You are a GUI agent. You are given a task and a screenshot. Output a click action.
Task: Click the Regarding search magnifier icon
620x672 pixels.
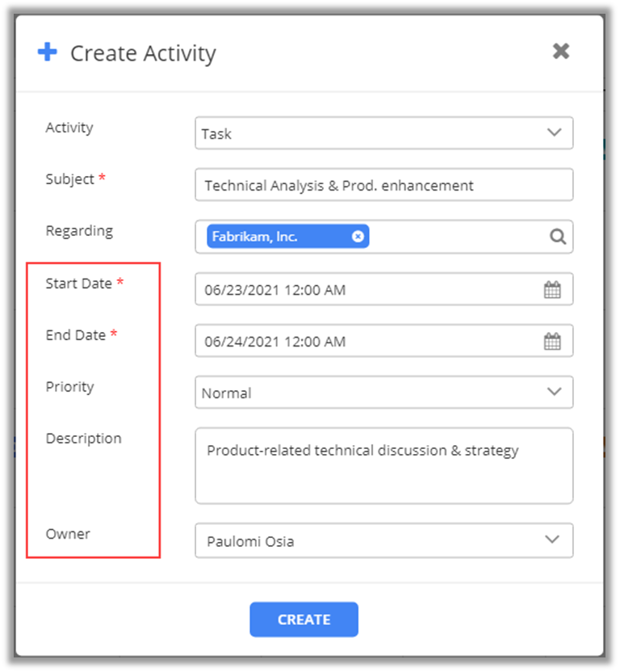coord(558,237)
